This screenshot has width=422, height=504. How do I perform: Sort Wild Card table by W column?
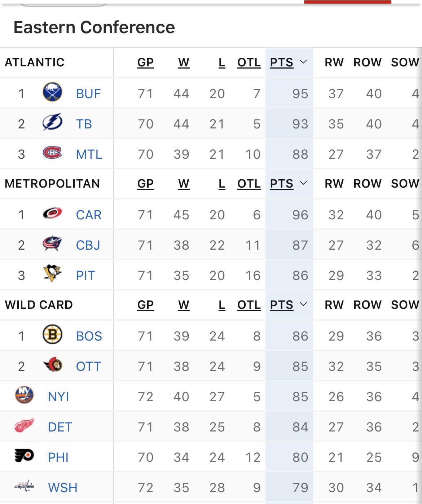pos(184,305)
